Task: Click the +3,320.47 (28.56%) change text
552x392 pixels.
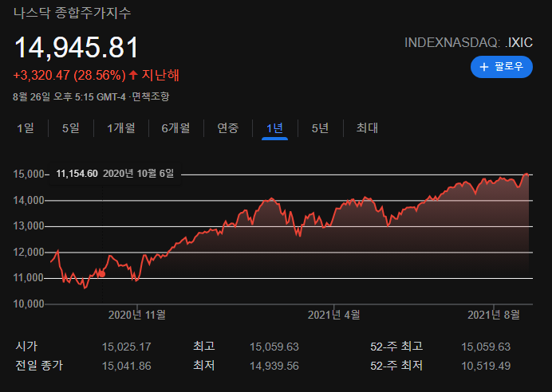Action: (x=69, y=75)
